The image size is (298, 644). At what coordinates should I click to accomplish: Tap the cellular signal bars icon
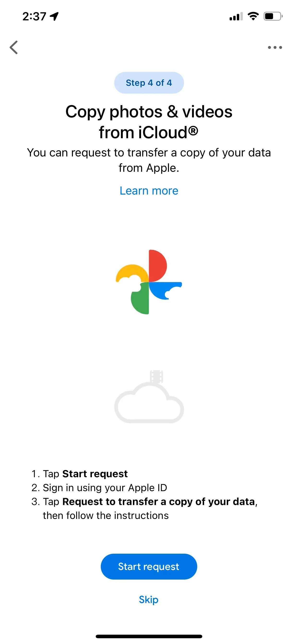(x=236, y=17)
